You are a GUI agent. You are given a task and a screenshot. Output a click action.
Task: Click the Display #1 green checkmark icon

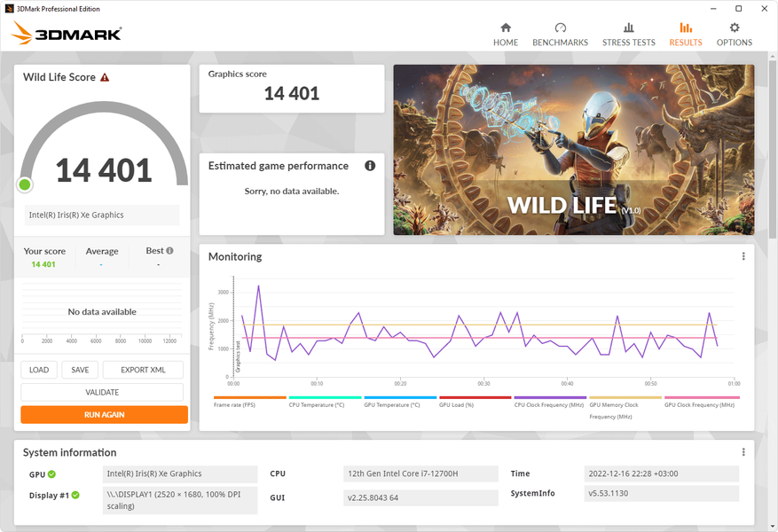pos(75,495)
